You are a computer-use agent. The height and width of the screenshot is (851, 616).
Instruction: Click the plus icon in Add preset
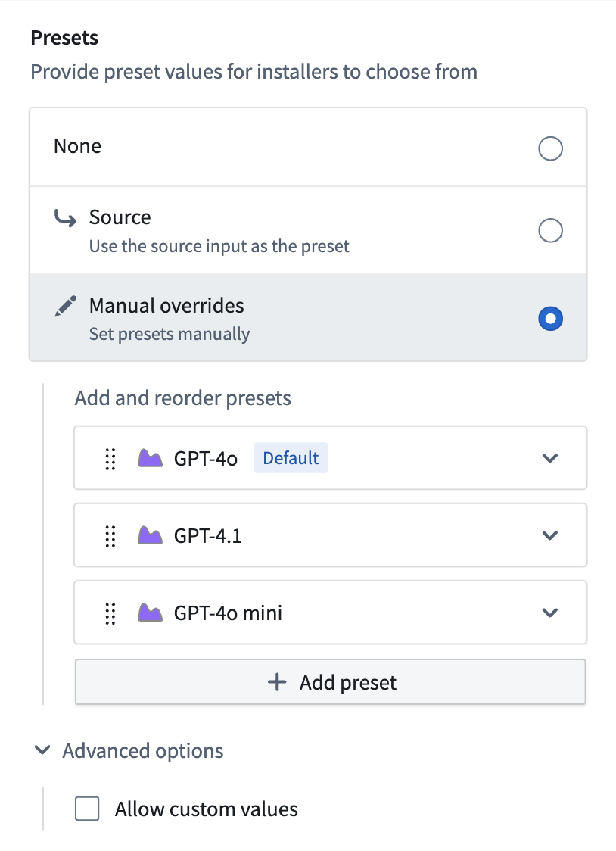pos(275,681)
